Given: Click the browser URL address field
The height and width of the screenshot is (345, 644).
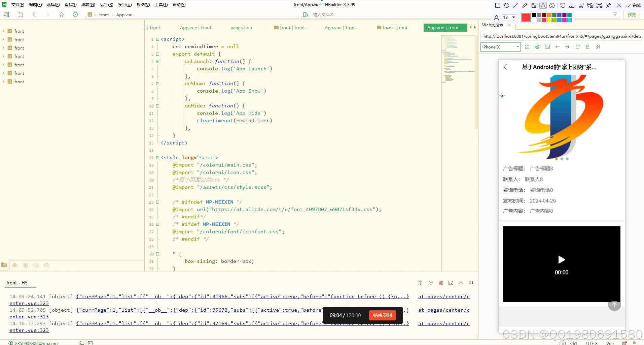Looking at the screenshot, I should pos(562,36).
